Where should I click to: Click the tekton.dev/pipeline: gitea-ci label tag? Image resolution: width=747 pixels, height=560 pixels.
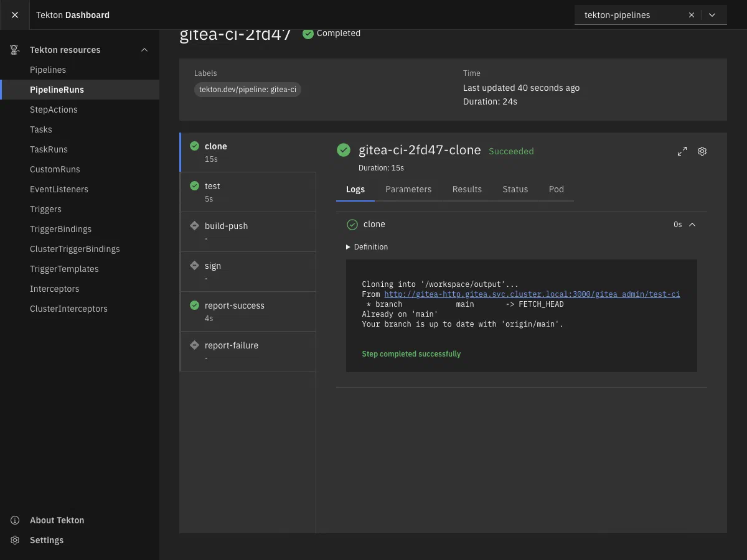tap(248, 90)
